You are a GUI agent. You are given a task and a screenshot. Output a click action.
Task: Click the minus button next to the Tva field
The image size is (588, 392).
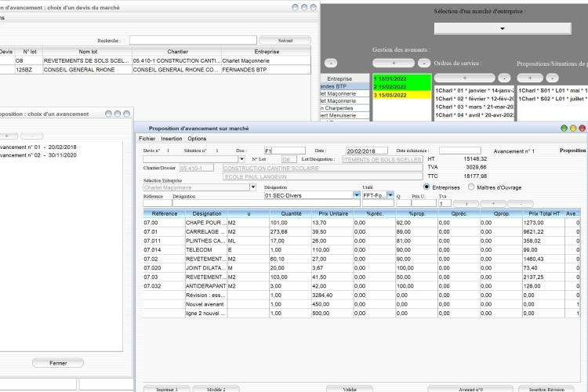520,203
